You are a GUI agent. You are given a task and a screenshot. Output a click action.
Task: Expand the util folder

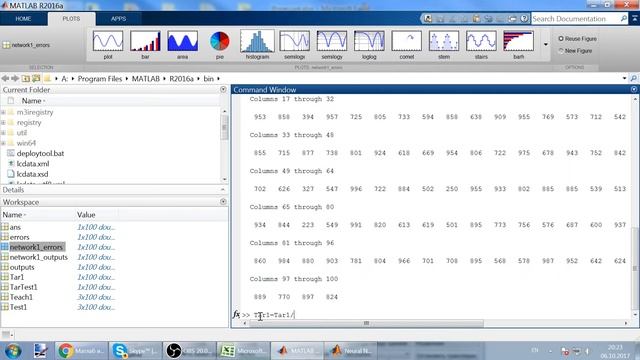[x=3, y=133]
